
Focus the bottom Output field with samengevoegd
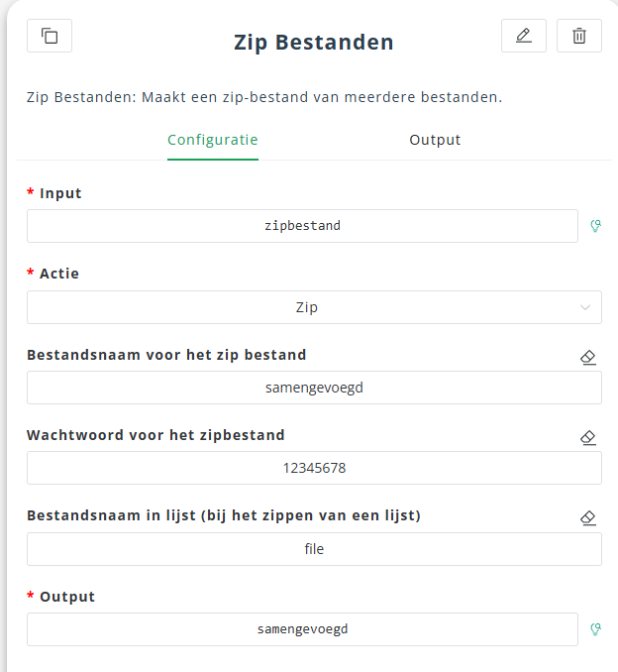tap(302, 628)
